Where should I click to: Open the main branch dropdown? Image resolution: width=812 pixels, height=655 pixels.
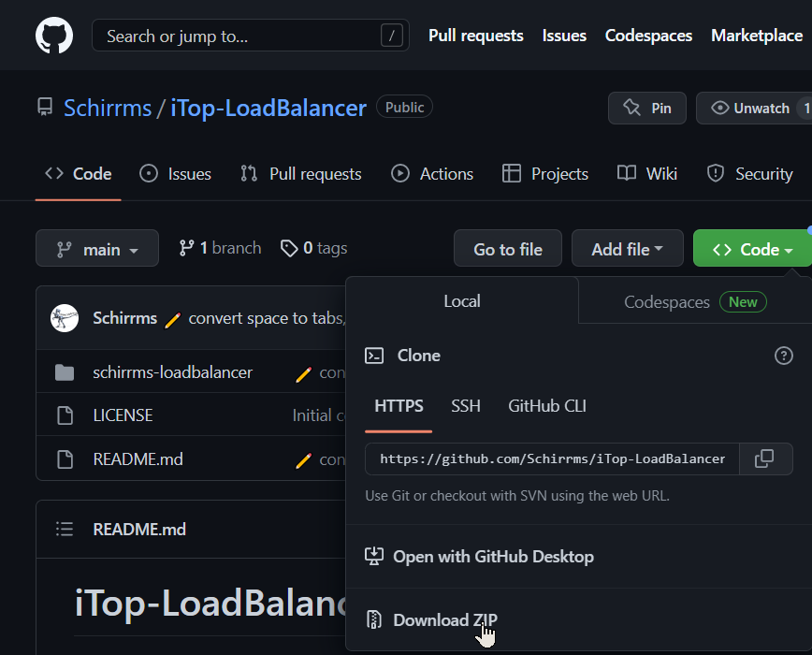(97, 248)
